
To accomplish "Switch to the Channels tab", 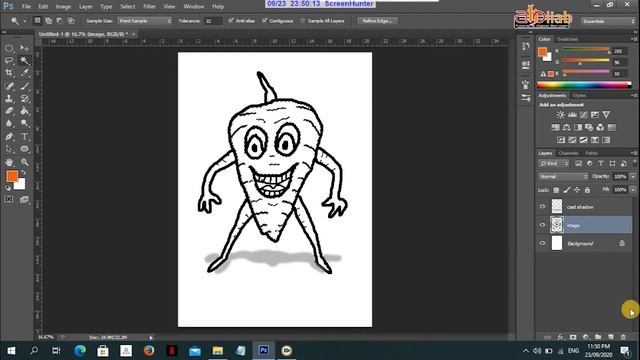I will tap(569, 153).
